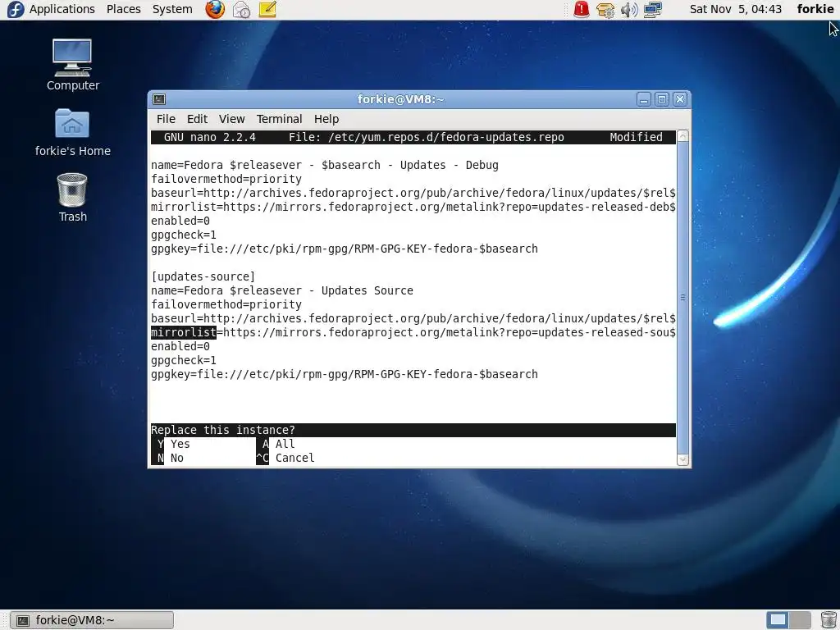The height and width of the screenshot is (630, 840).
Task: Minimize the terminal window
Action: coord(644,99)
